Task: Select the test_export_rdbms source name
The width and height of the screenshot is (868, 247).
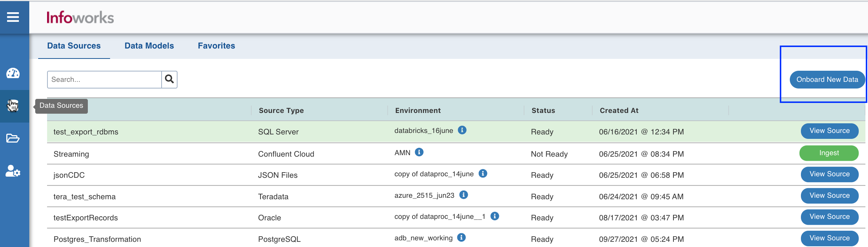Action: click(x=86, y=132)
